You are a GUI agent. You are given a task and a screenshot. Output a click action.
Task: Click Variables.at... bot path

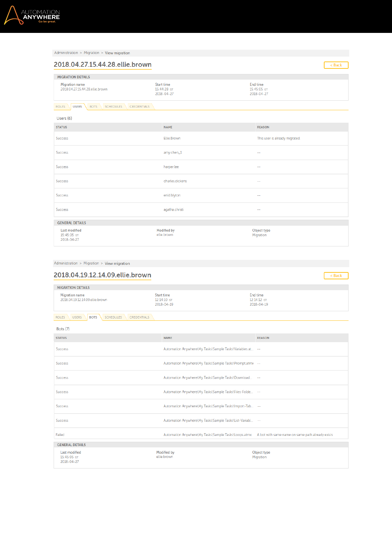pyautogui.click(x=208, y=349)
